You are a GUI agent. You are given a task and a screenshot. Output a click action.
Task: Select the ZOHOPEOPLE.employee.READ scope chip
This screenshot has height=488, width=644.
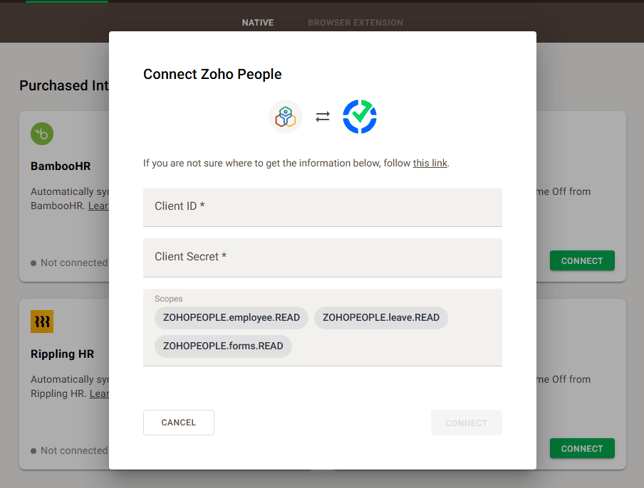[231, 318]
